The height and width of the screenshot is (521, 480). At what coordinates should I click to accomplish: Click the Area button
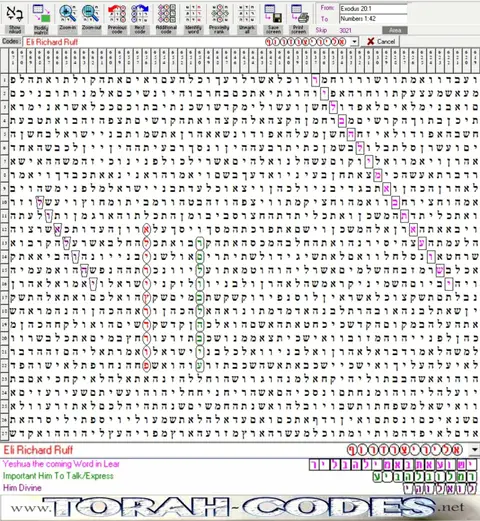point(395,30)
